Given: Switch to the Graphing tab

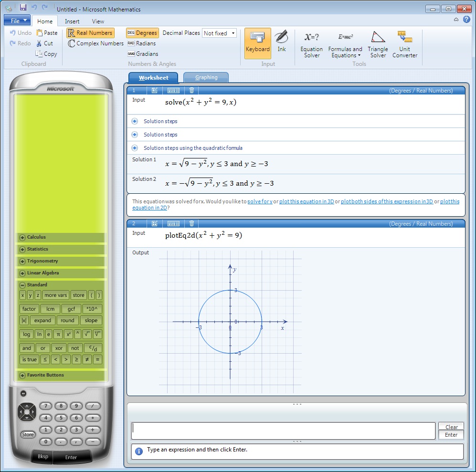Looking at the screenshot, I should click(206, 77).
